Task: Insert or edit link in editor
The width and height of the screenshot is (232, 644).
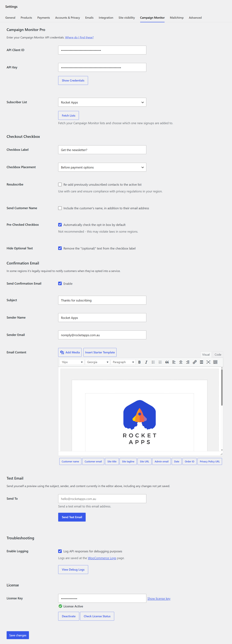Action: pos(194,362)
